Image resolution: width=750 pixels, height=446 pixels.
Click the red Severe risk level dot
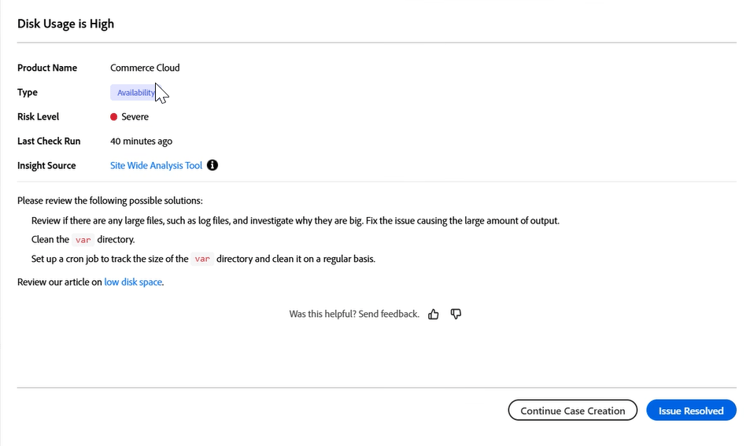click(x=114, y=117)
